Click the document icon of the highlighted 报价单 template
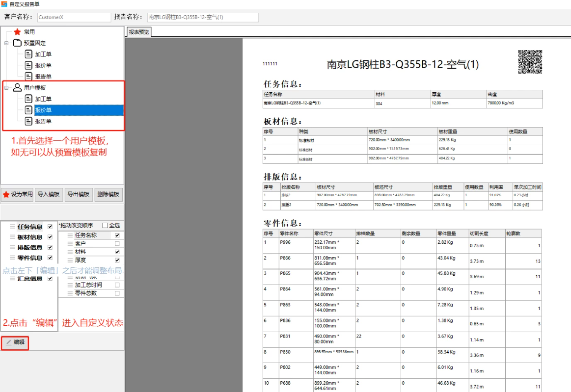 (x=28, y=110)
